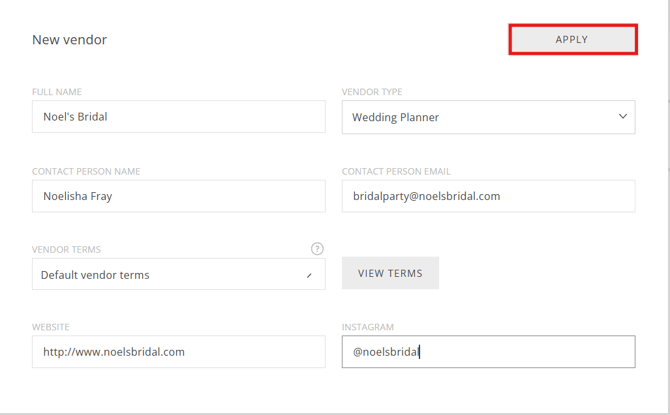Click the APPLY button

point(572,39)
